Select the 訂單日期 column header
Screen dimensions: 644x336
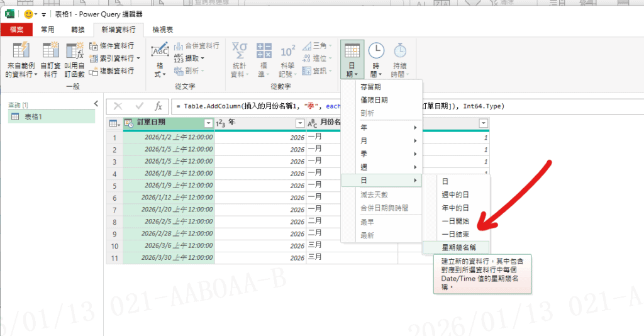tap(169, 123)
